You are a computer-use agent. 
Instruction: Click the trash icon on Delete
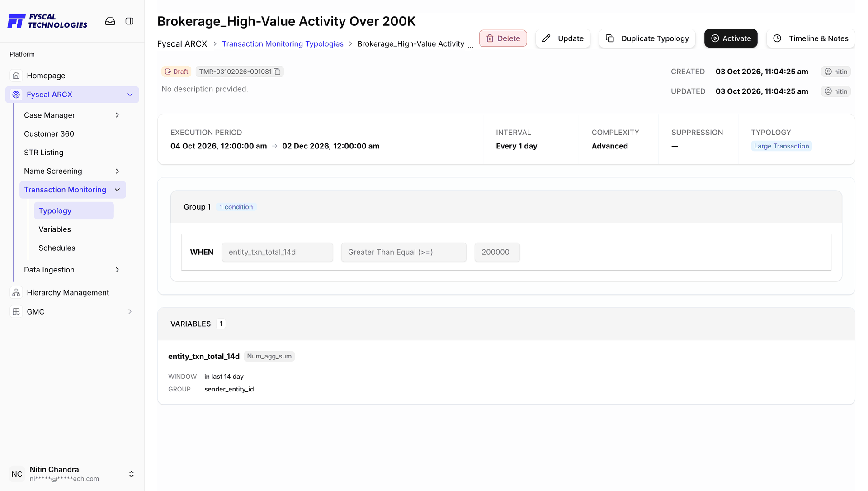(x=490, y=38)
